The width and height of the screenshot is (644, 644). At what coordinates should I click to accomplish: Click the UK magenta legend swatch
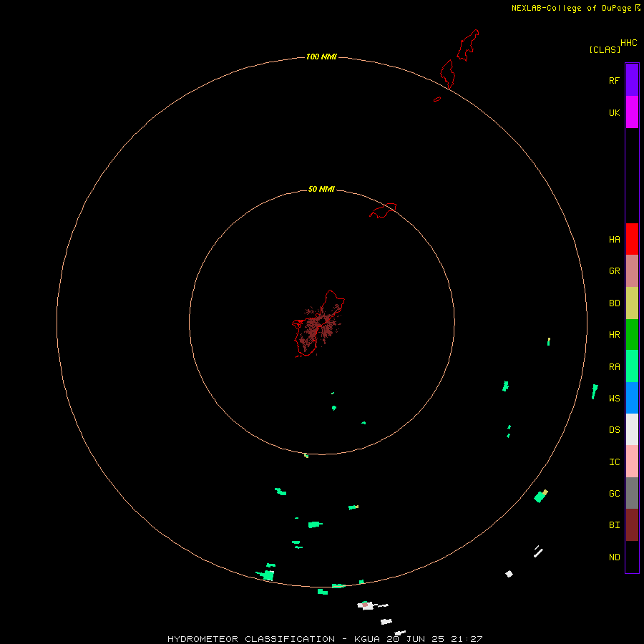click(632, 112)
